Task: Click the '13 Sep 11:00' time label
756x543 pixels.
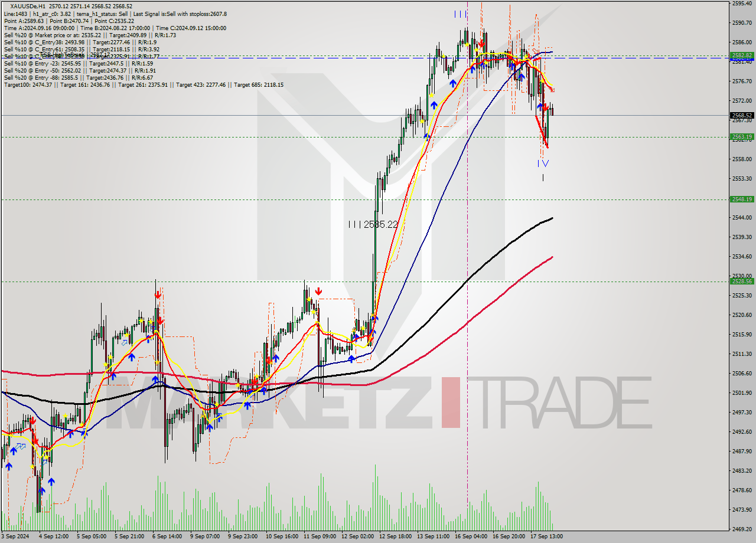Action: coord(433,537)
